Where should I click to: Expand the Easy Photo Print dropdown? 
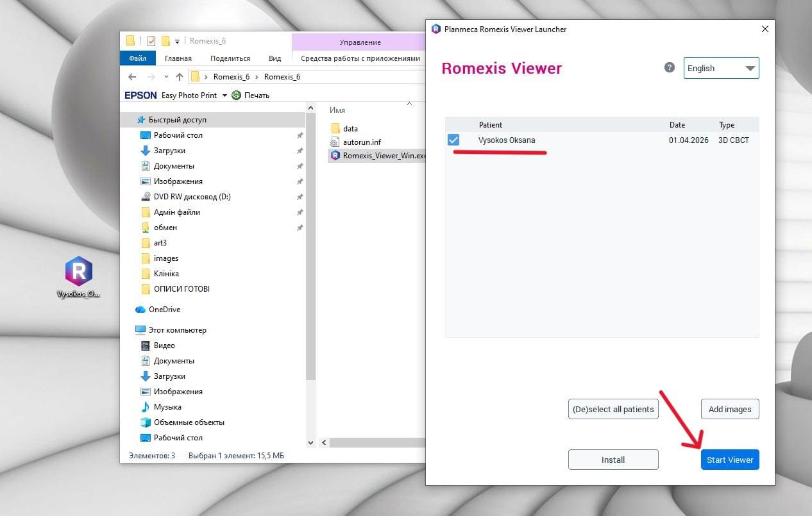[224, 96]
